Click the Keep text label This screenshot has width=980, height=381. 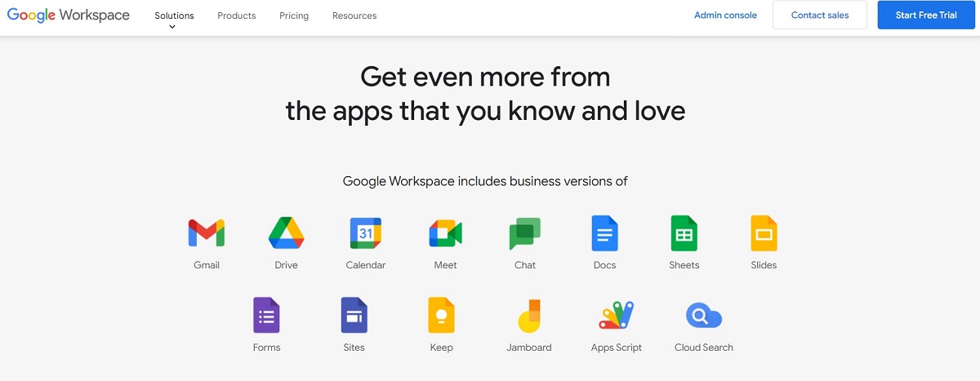pyautogui.click(x=442, y=348)
